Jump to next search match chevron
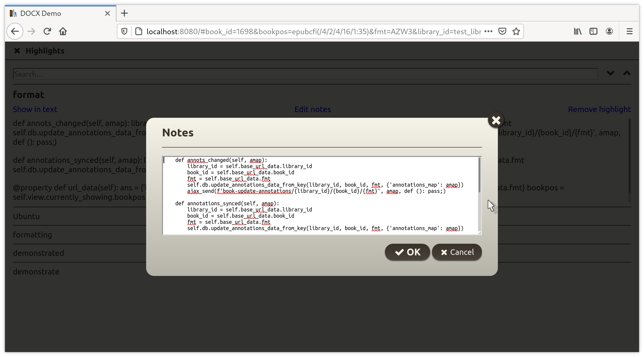 coord(610,73)
